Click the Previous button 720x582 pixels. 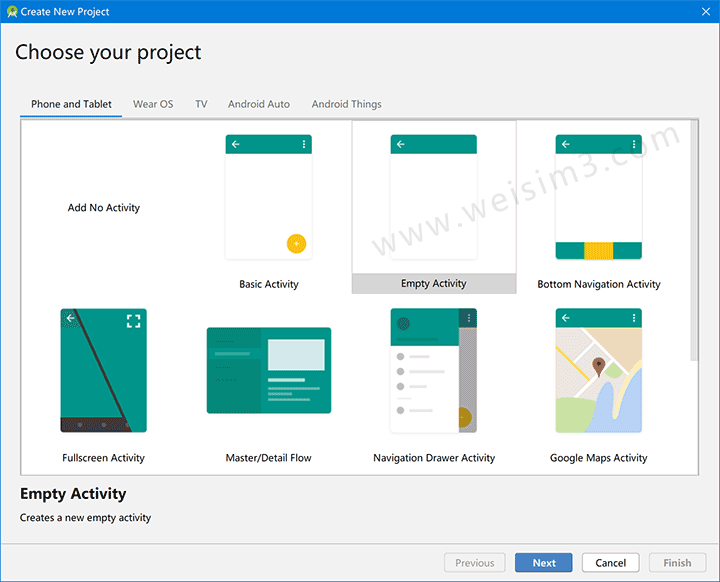tap(475, 563)
